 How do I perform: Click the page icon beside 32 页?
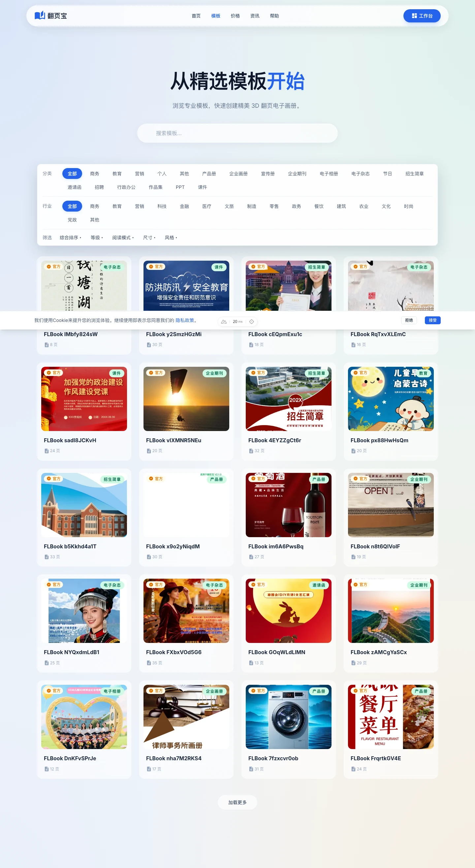coord(251,451)
